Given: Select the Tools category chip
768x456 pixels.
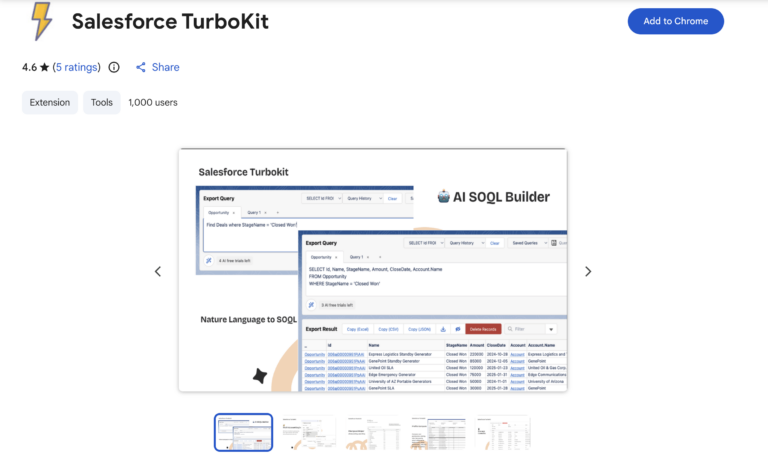Looking at the screenshot, I should pos(101,102).
